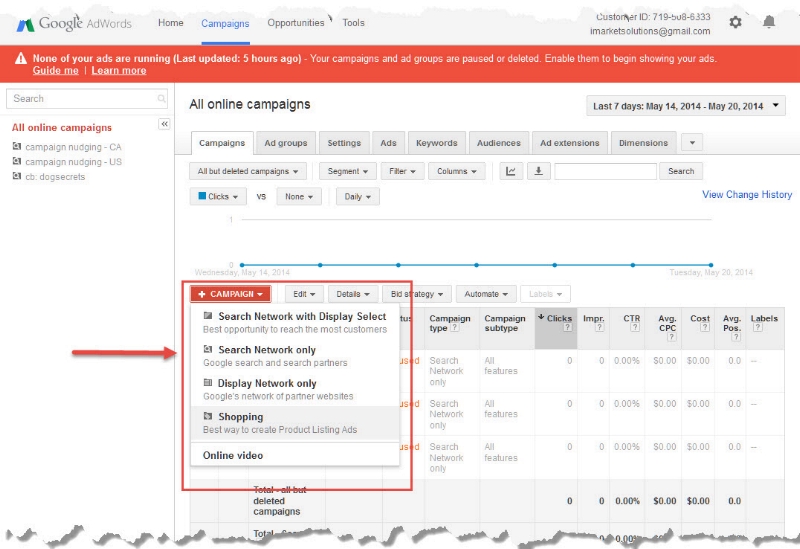Click the chart toggle icon
Image resolution: width=800 pixels, height=549 pixels.
click(511, 171)
